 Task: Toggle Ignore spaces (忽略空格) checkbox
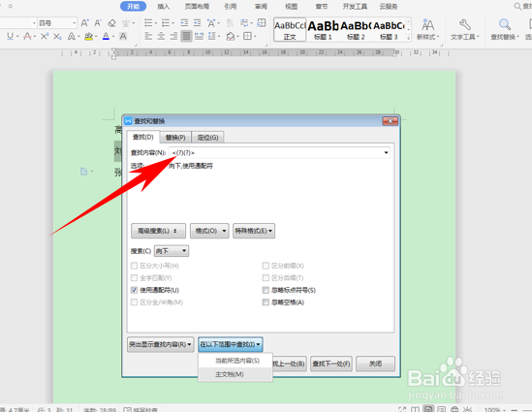pos(266,302)
